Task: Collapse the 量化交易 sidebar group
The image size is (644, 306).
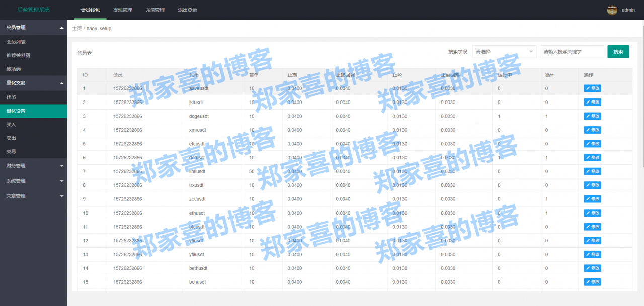Action: click(x=33, y=83)
